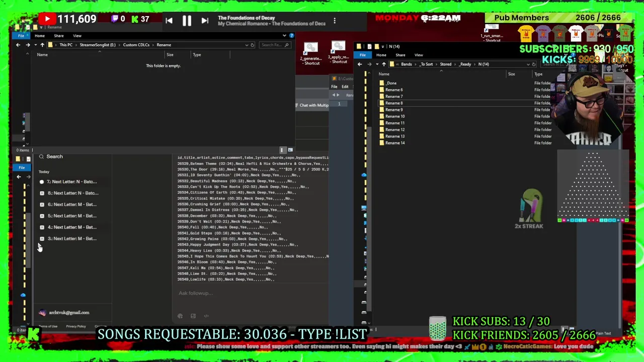Image resolution: width=644 pixels, height=362 pixels.
Task: Select the Rename 14 folder
Action: pyautogui.click(x=395, y=143)
